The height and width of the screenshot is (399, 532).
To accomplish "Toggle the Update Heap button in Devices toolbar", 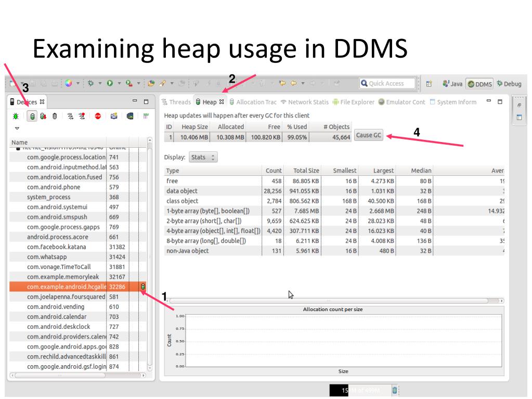I will 32,117.
